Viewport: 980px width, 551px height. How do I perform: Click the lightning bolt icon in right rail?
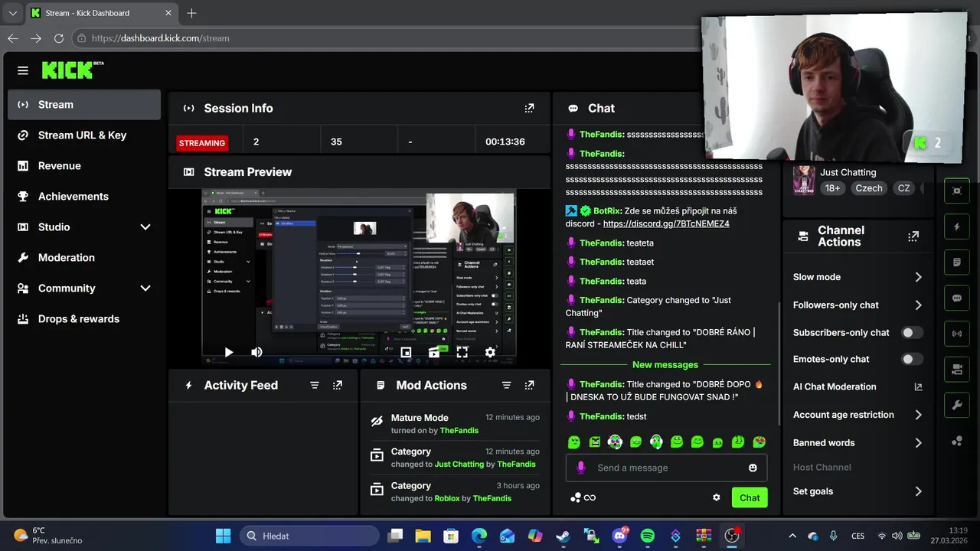(957, 227)
